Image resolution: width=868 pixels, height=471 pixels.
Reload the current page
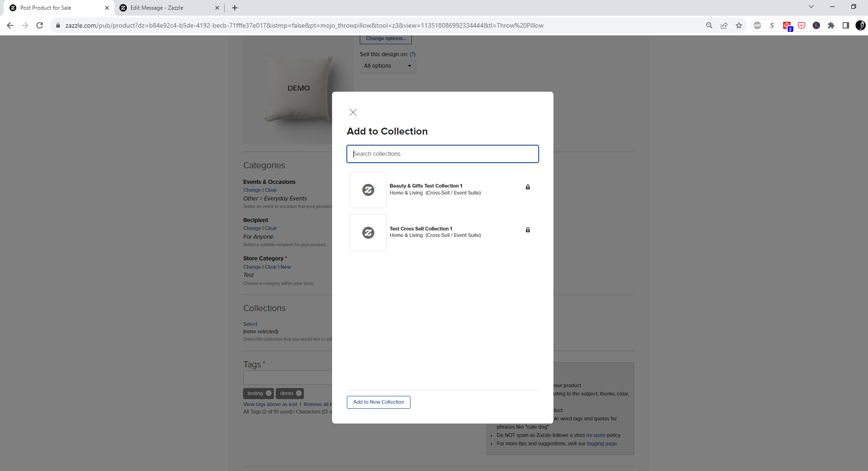[x=40, y=25]
